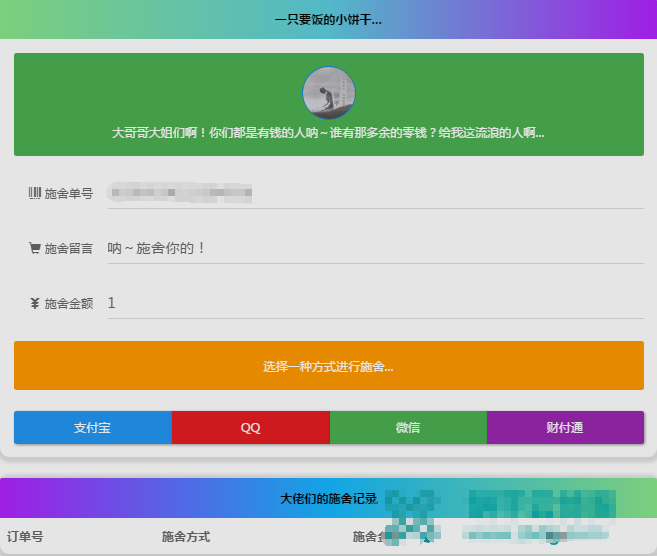Click the 订单号 column header
The image size is (657, 556).
coord(25,536)
